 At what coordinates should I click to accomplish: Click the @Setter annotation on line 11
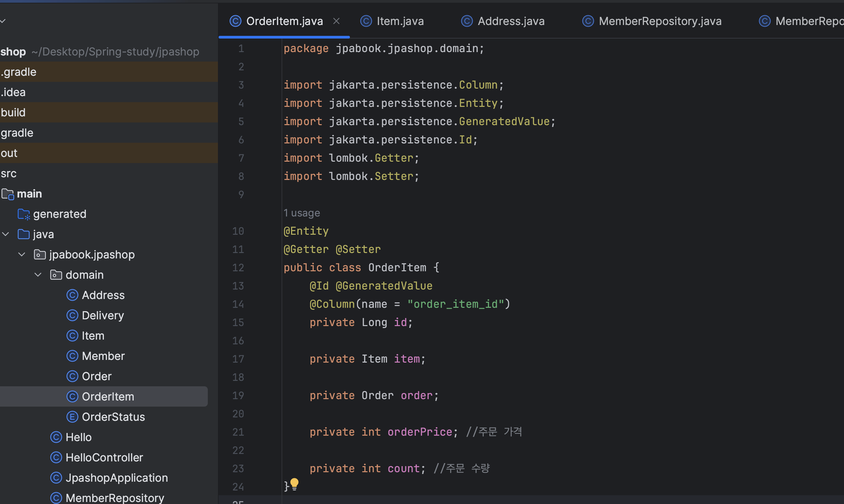[x=358, y=249]
